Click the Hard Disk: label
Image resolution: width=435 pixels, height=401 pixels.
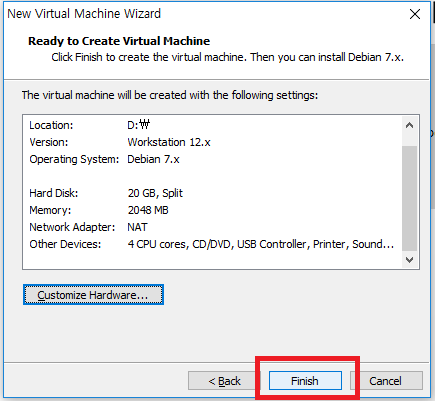pyautogui.click(x=54, y=193)
